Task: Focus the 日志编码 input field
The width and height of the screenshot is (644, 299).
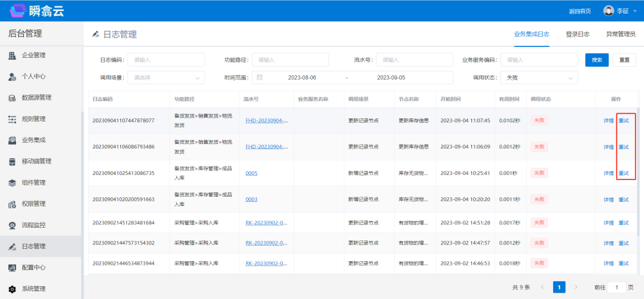Action: pyautogui.click(x=166, y=60)
